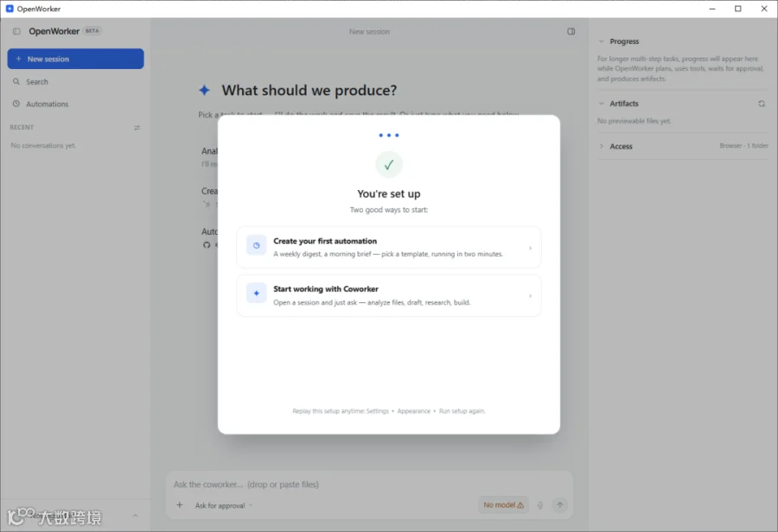Click the Artifacts refresh icon
The image size is (778, 532).
761,104
